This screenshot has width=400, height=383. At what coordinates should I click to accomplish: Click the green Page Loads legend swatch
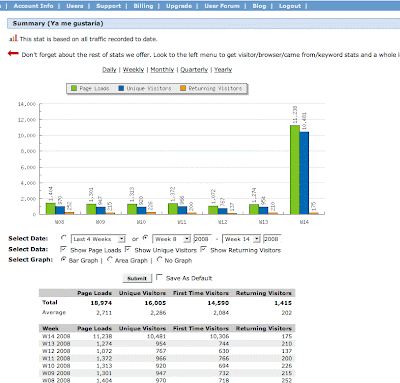point(74,88)
